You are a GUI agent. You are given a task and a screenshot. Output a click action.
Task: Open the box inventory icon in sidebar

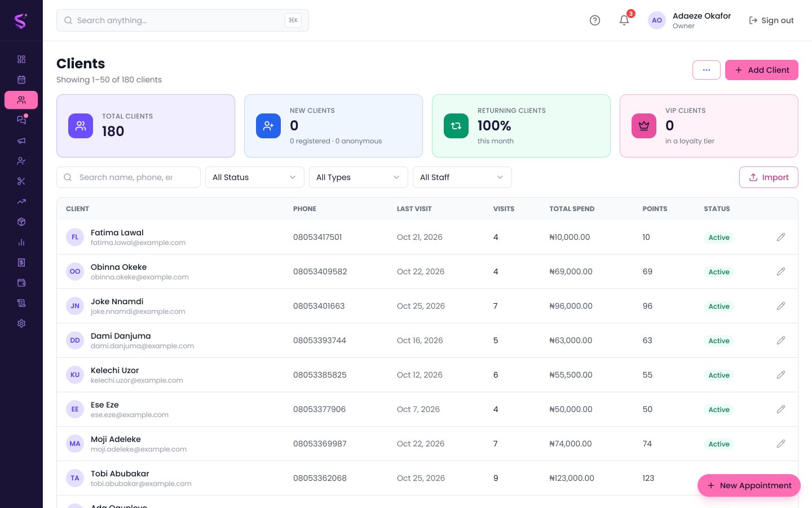(21, 222)
